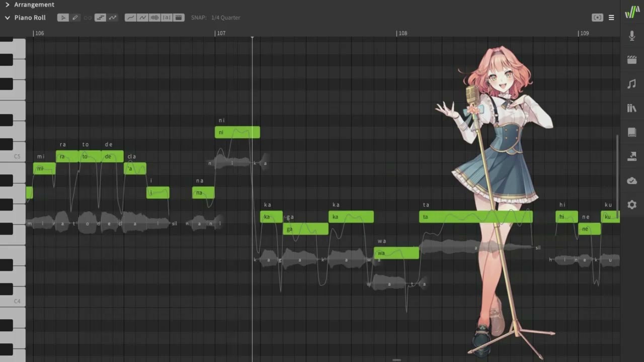
Task: Toggle the phoneme |a| display button
Action: pos(167,18)
